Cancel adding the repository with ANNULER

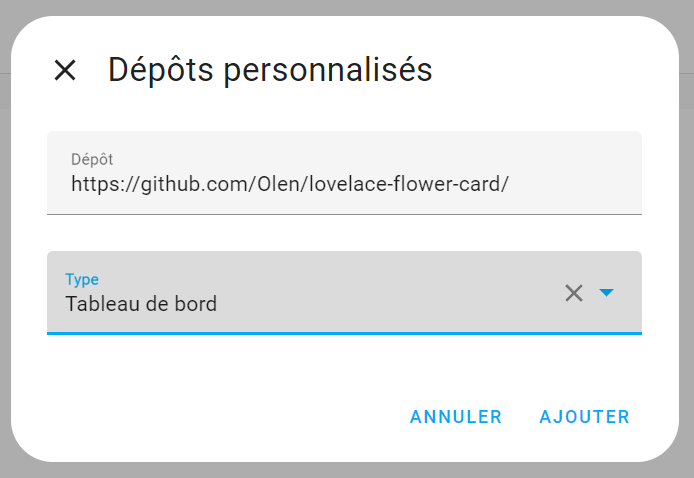tap(456, 417)
